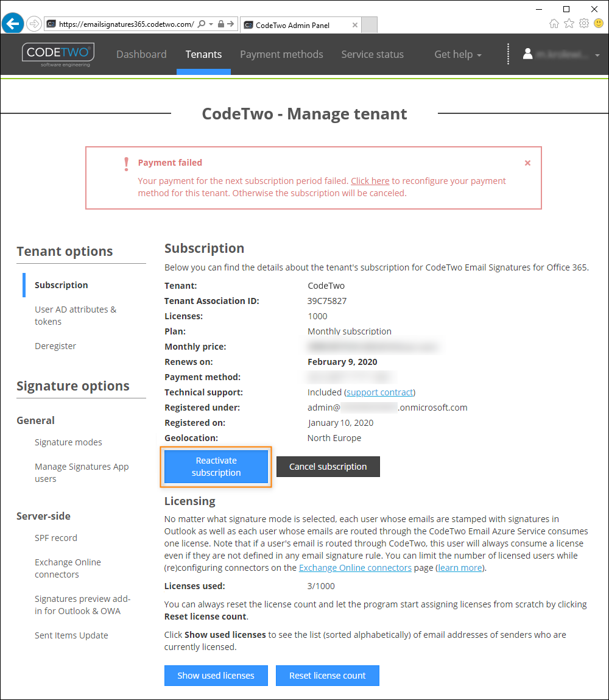This screenshot has height=700, width=609.
Task: Open SPF record page
Action: pyautogui.click(x=56, y=538)
